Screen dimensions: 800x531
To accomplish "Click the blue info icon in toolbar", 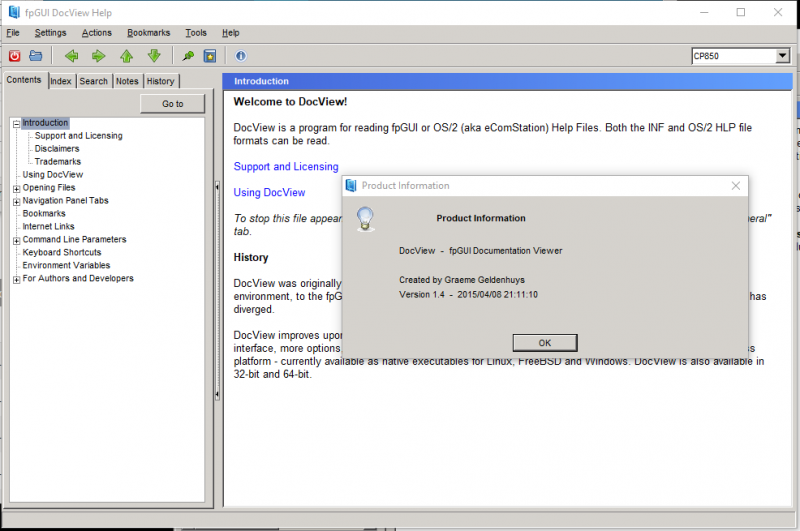I will (241, 56).
